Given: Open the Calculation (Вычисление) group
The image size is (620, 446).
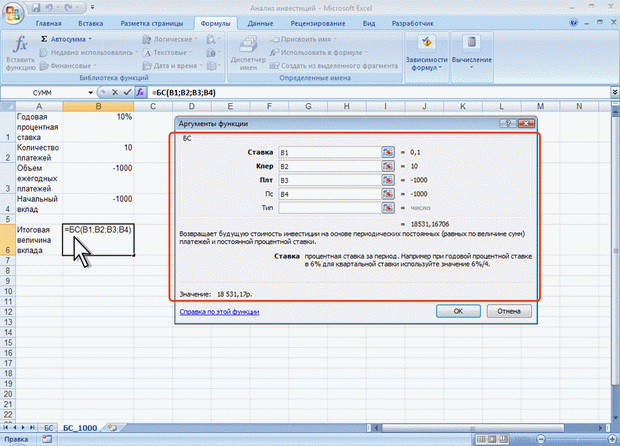Looking at the screenshot, I should point(471,53).
